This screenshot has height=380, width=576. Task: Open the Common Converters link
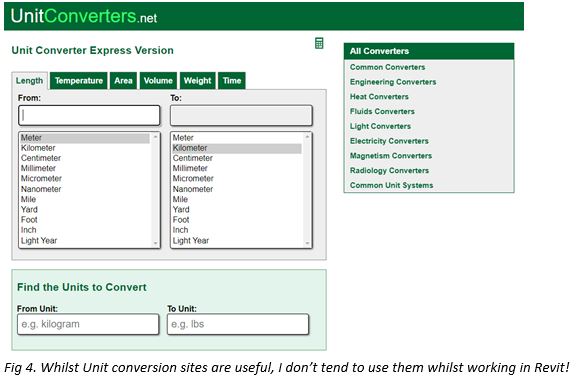(387, 67)
